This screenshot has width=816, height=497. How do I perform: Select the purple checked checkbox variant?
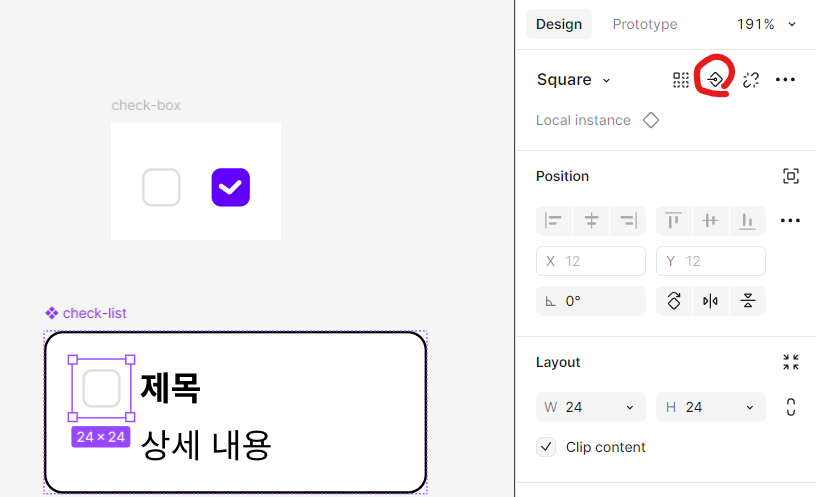tap(231, 187)
